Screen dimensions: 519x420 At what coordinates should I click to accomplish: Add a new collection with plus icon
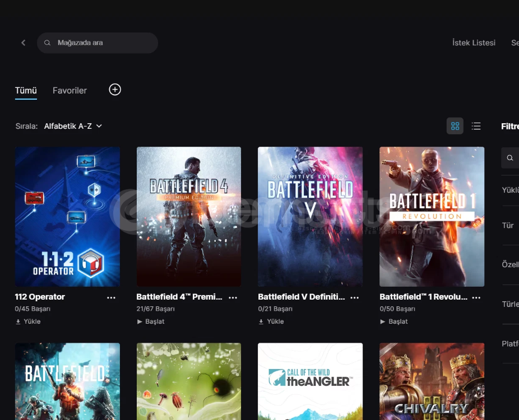click(115, 90)
